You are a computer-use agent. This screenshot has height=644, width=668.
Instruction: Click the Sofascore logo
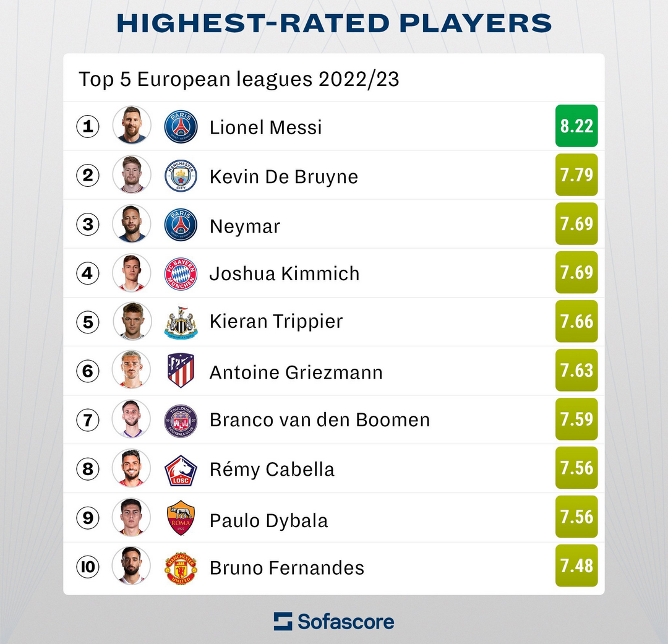[334, 621]
